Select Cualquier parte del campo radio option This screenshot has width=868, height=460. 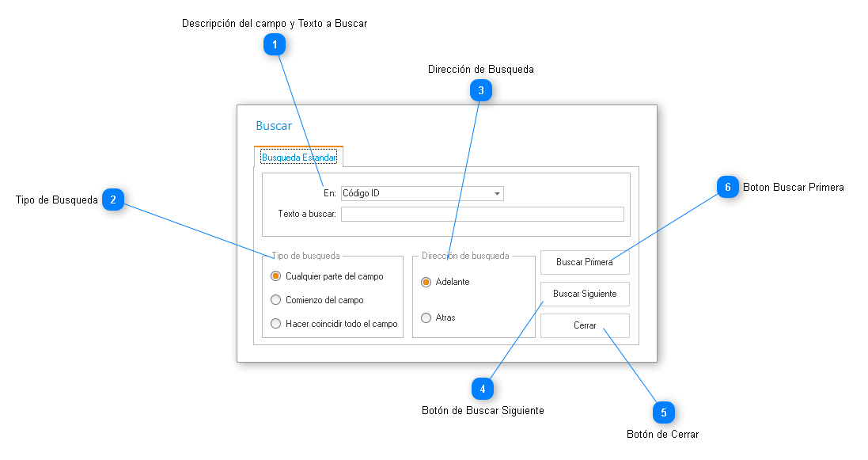(276, 276)
